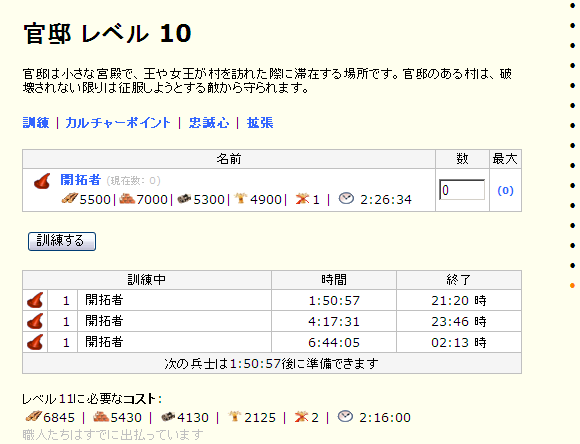This screenshot has width=580, height=444.
Task: Select the 4:17:31 time cell
Action: 334,322
